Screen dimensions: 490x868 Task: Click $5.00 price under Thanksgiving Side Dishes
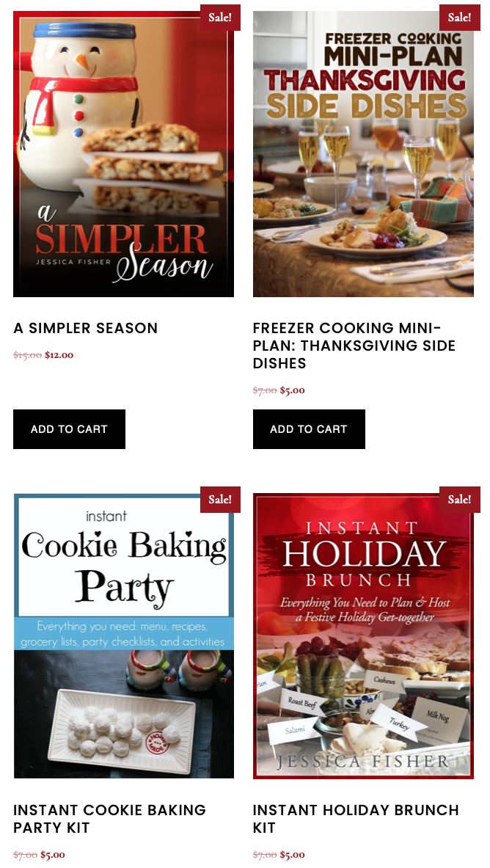(x=293, y=390)
